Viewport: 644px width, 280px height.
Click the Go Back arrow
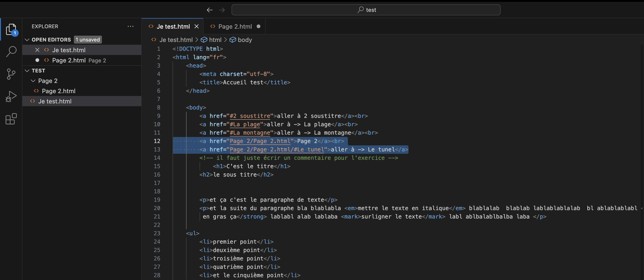click(210, 10)
